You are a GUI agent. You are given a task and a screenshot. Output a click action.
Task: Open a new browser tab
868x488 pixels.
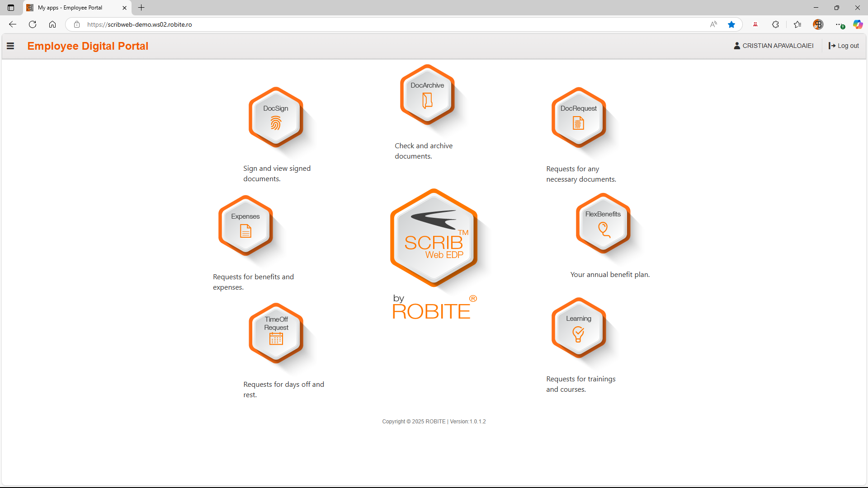pyautogui.click(x=142, y=8)
